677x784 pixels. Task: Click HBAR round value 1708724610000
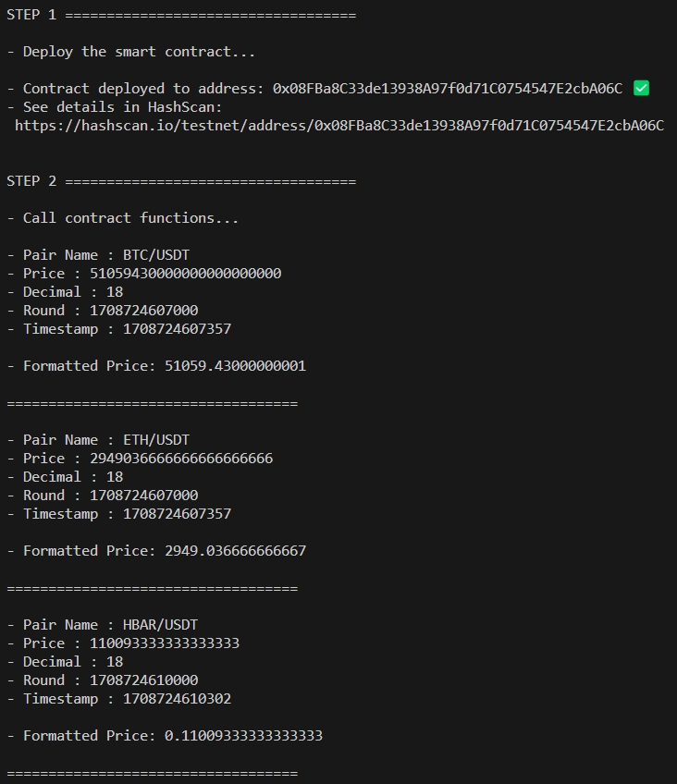tap(143, 680)
